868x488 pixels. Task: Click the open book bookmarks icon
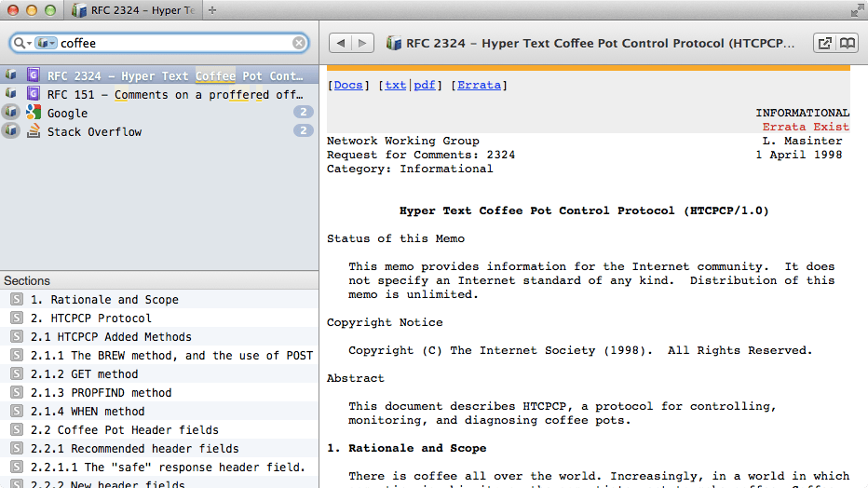pyautogui.click(x=847, y=43)
